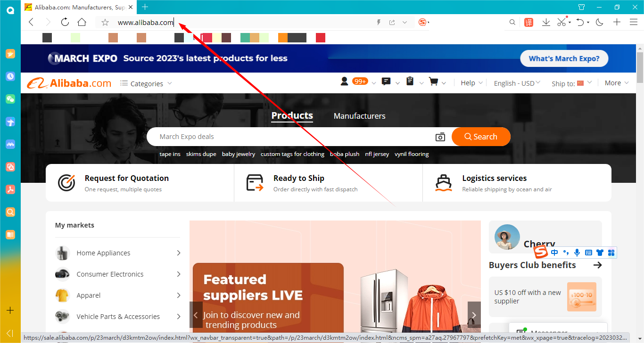The height and width of the screenshot is (343, 644).
Task: Open the orders clipboard icon
Action: 410,82
